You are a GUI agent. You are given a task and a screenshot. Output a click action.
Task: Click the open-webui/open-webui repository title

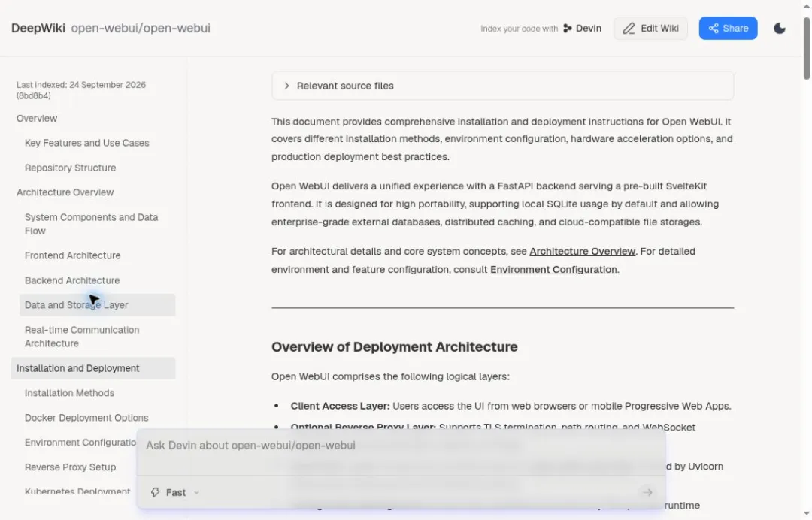(141, 28)
